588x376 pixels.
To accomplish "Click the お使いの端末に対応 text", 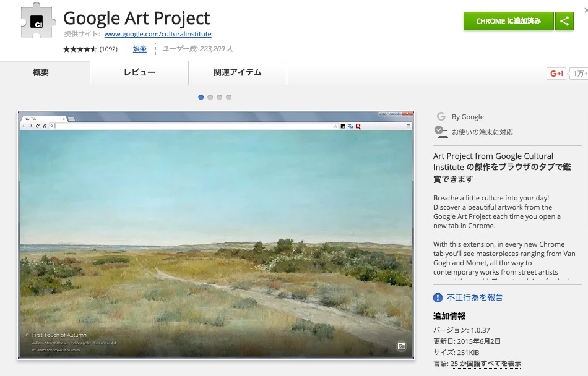I will [x=482, y=132].
